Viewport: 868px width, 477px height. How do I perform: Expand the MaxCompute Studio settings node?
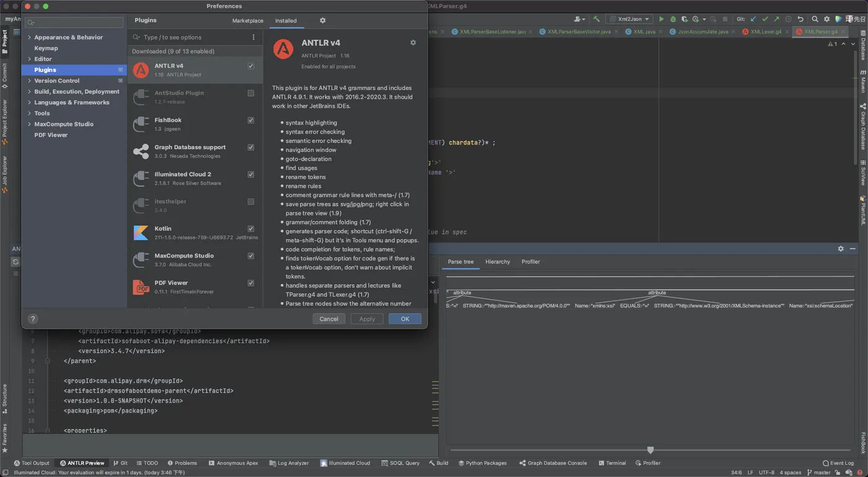coord(29,124)
